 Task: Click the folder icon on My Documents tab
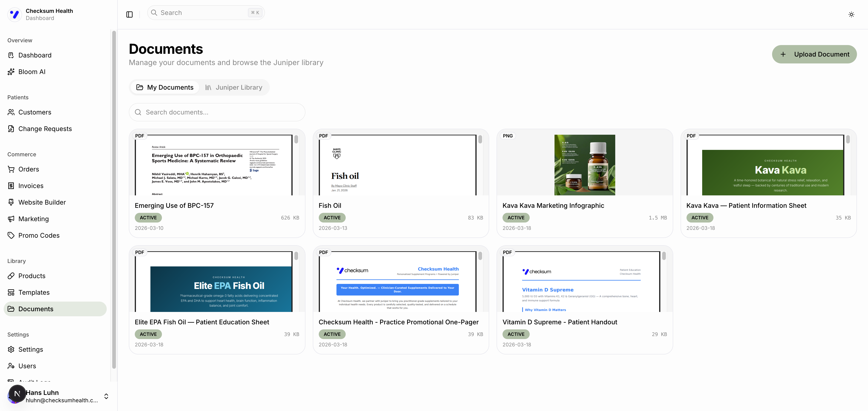pyautogui.click(x=140, y=88)
